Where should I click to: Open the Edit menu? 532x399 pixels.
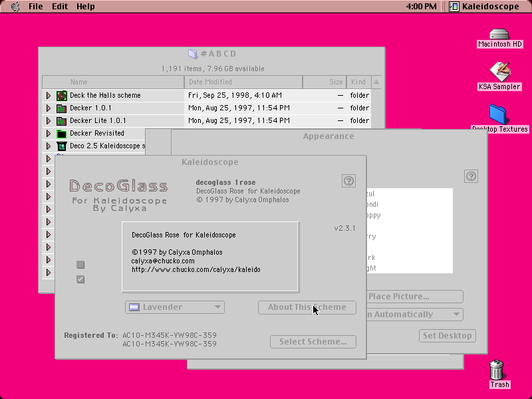click(x=60, y=7)
